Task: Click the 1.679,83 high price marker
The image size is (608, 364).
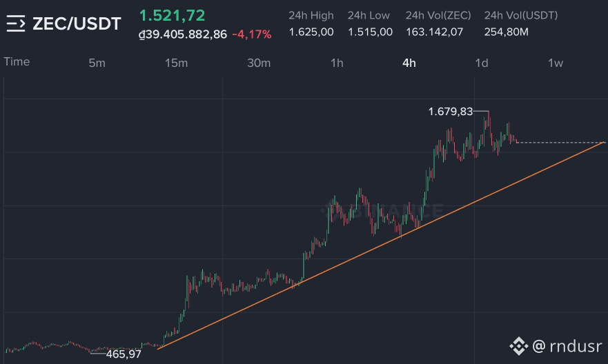Action: point(450,112)
